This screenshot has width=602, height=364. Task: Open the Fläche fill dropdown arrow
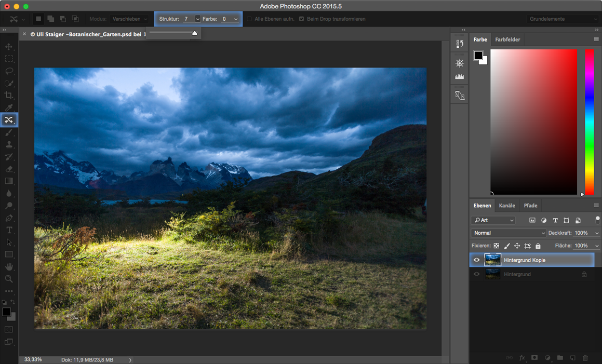597,246
